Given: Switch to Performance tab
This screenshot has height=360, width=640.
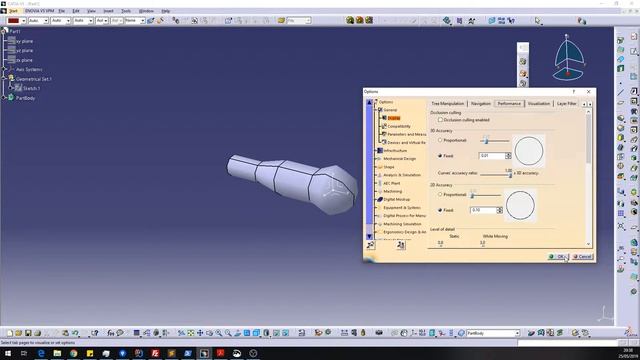Looking at the screenshot, I should point(509,104).
